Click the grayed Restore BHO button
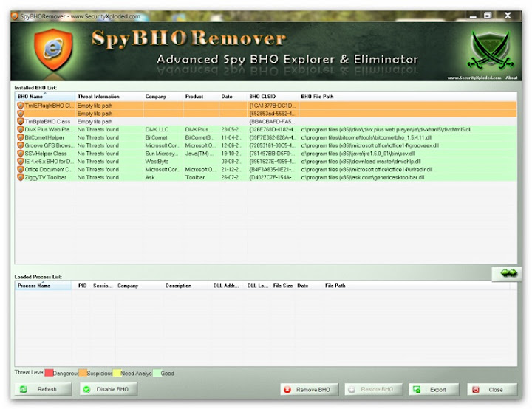Viewport: 532px width, 409px height. (x=374, y=390)
